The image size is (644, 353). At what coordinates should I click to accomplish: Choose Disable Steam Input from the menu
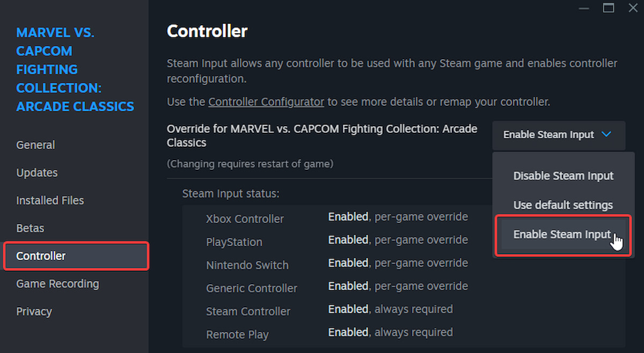tap(563, 176)
